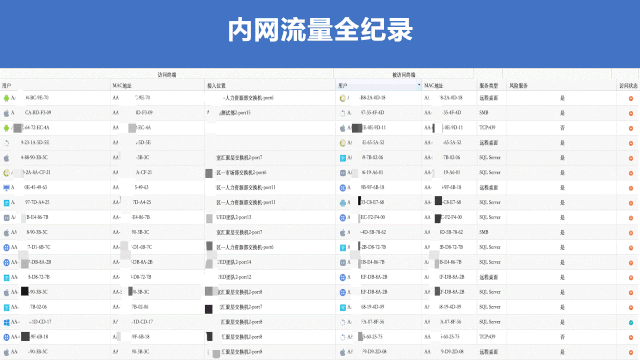
Task: Select the SQL Server cell in the 19-A6-01 row
Action: pos(491,173)
